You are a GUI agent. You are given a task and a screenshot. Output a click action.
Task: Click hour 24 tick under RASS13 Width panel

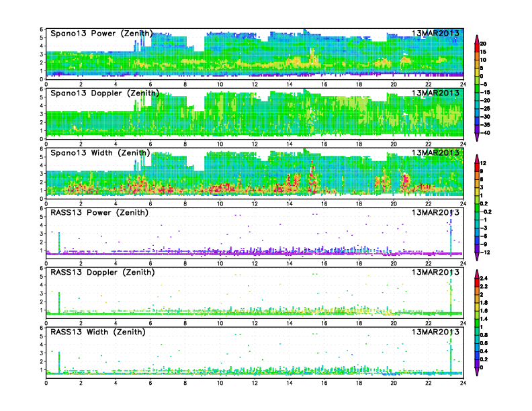(463, 383)
